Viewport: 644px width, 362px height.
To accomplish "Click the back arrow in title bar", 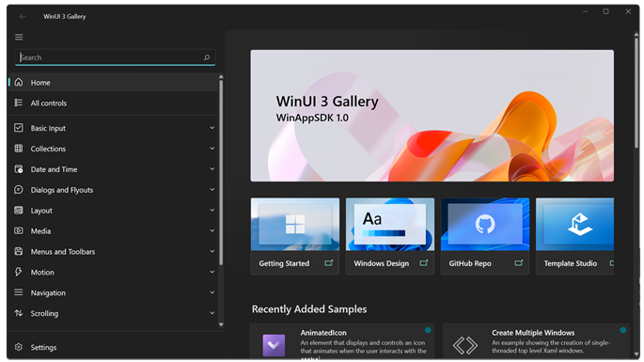I will click(x=23, y=16).
